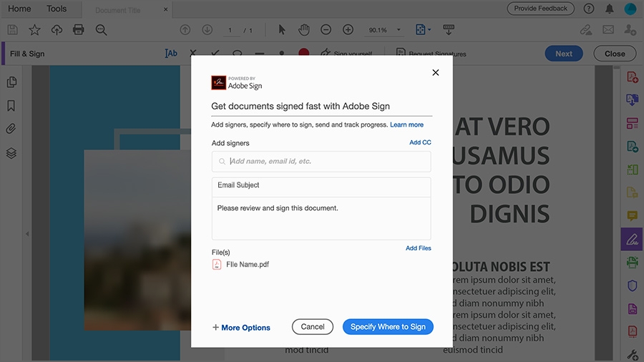Go to previous page arrow icon
The width and height of the screenshot is (644, 362).
[x=185, y=29]
